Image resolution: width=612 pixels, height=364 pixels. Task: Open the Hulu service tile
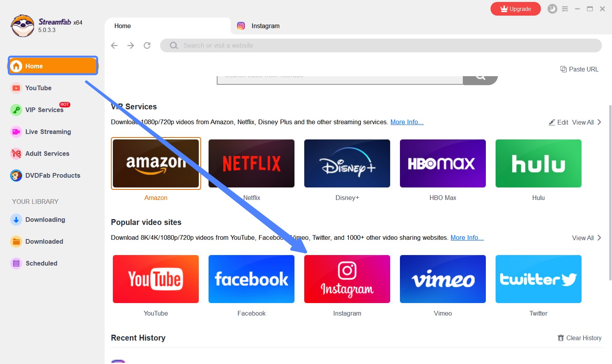click(x=539, y=163)
